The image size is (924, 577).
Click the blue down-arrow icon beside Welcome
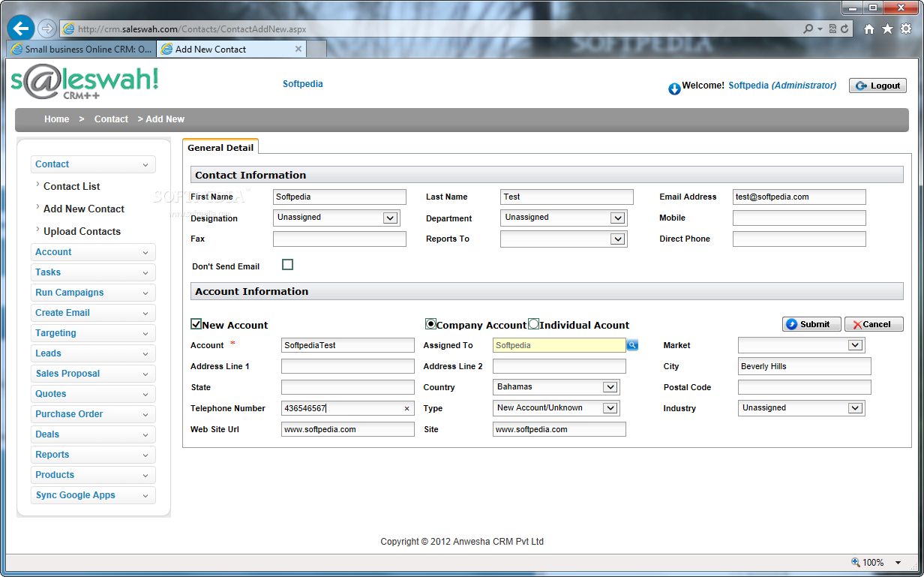pos(674,89)
